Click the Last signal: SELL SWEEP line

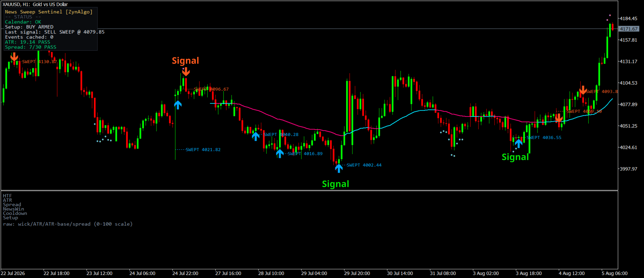click(55, 32)
